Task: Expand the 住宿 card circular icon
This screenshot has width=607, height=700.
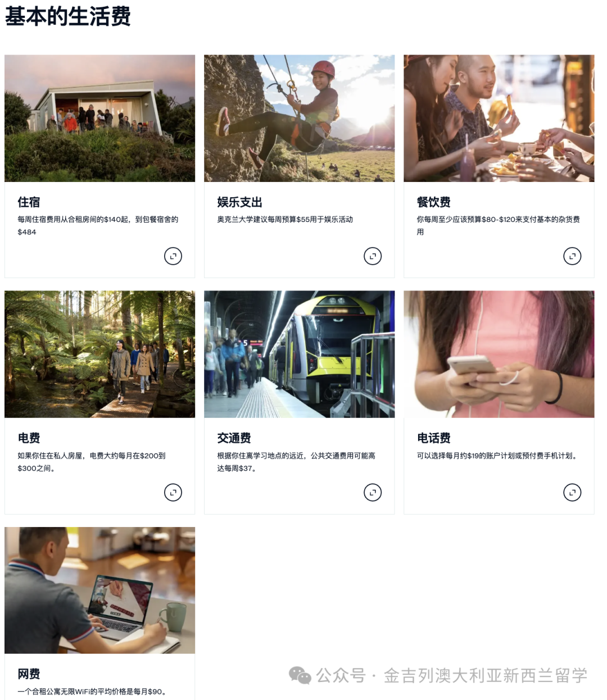Action: click(173, 256)
